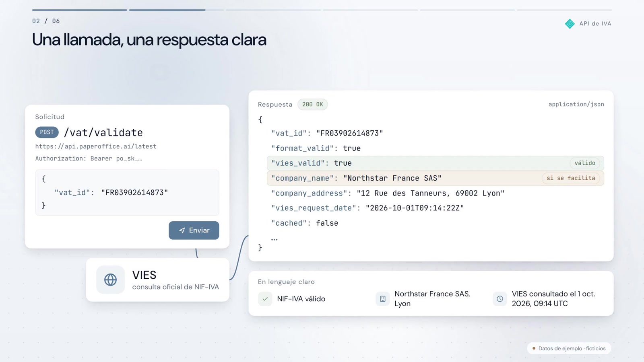Image resolution: width=644 pixels, height=362 pixels.
Task: Click the Respuesta label
Action: (x=275, y=105)
